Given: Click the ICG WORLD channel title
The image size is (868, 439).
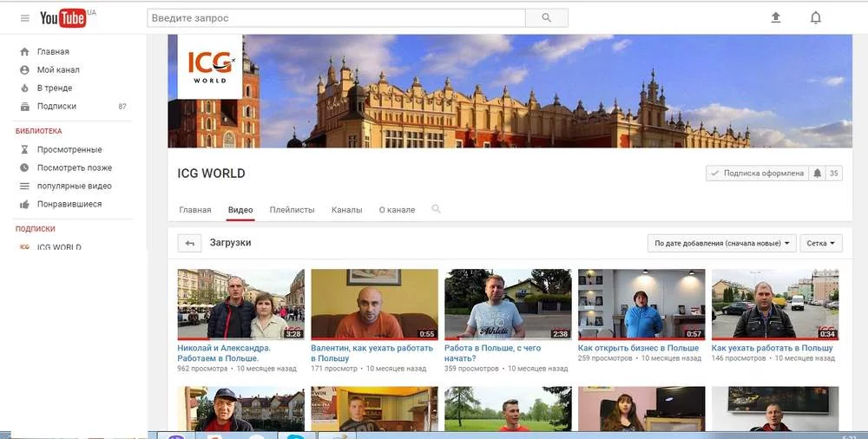Looking at the screenshot, I should point(211,174).
